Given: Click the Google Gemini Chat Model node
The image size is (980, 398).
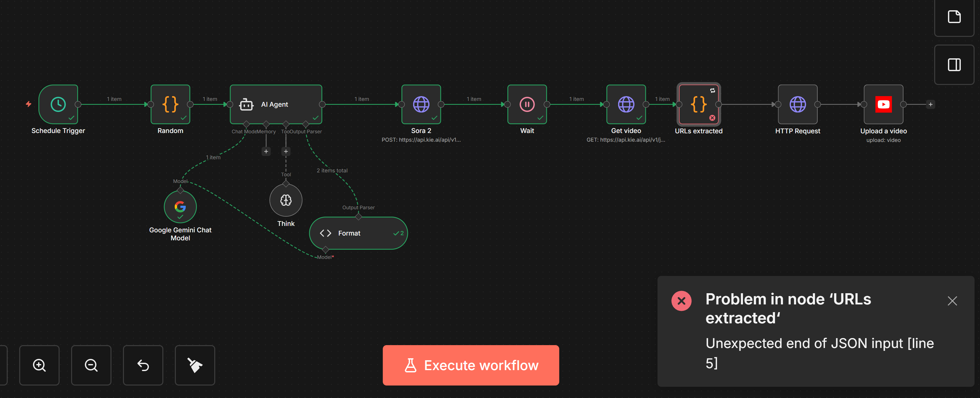Looking at the screenshot, I should (180, 207).
